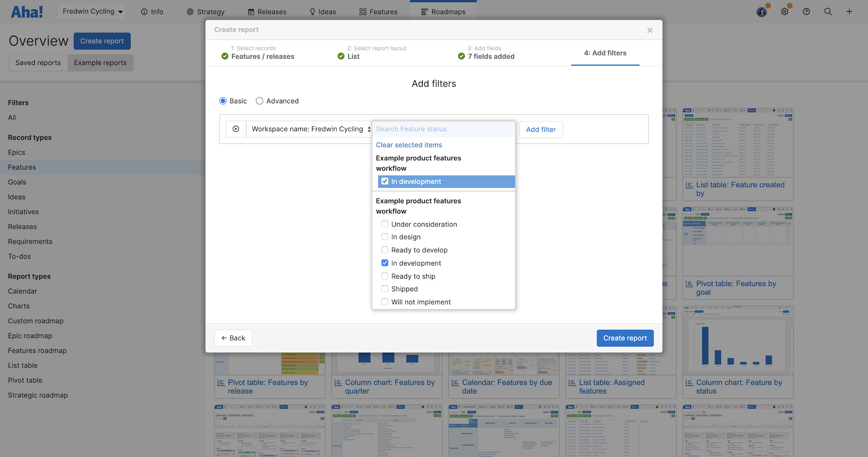Remove the Workspace name filter
868x457 pixels.
tap(236, 129)
